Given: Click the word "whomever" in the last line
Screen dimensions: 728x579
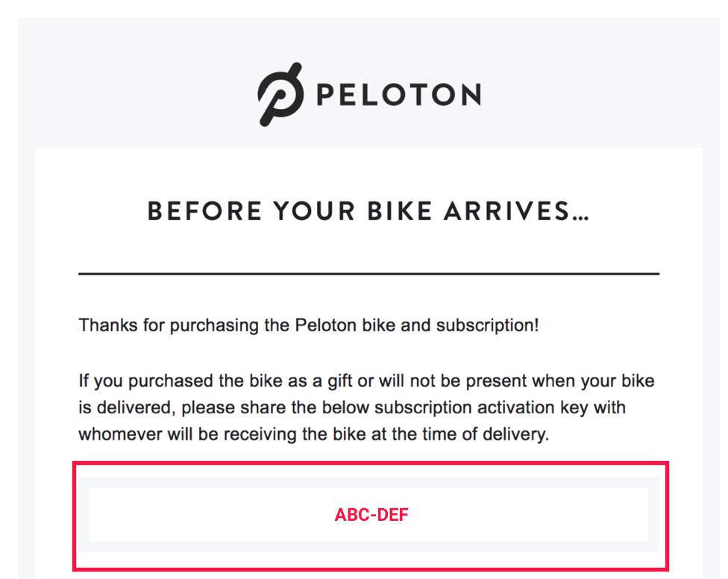Looking at the screenshot, I should (x=116, y=434).
